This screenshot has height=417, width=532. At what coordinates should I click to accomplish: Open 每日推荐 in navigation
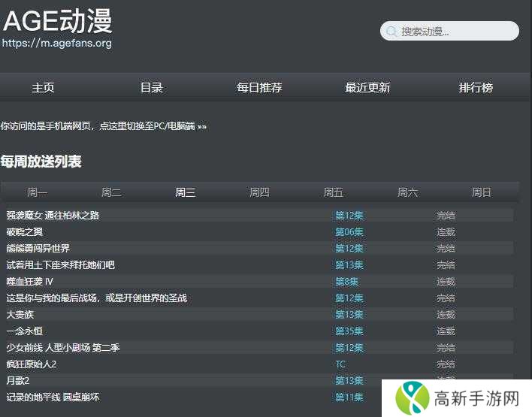(x=259, y=88)
